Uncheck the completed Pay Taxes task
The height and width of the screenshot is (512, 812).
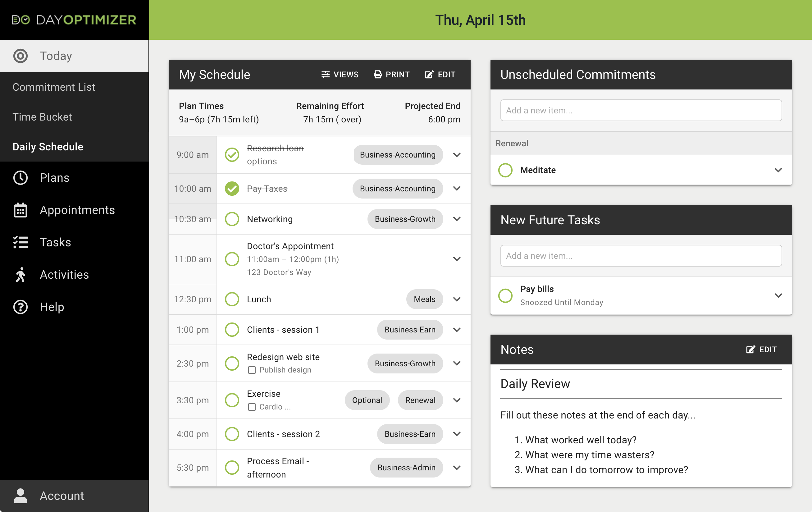point(232,189)
